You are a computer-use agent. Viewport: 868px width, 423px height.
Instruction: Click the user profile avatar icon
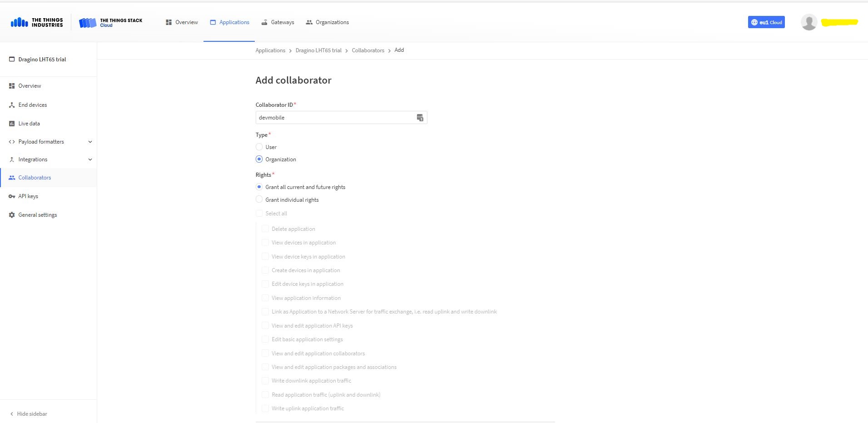808,22
